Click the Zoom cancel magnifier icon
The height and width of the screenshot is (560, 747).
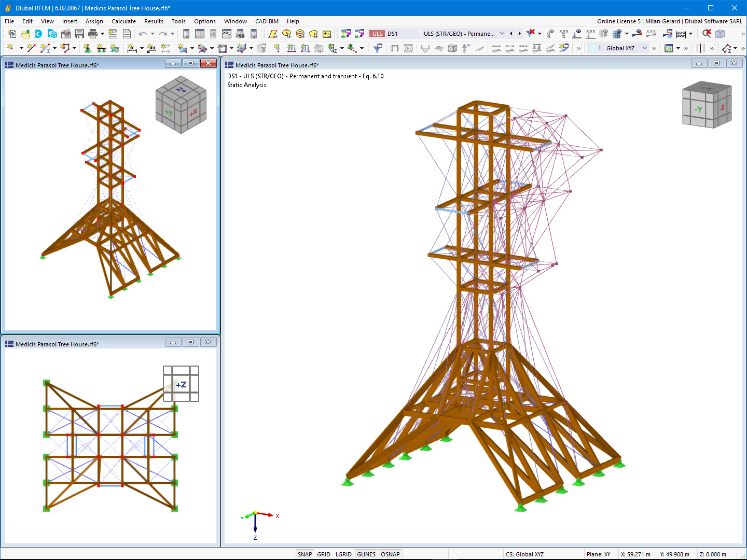point(707,33)
